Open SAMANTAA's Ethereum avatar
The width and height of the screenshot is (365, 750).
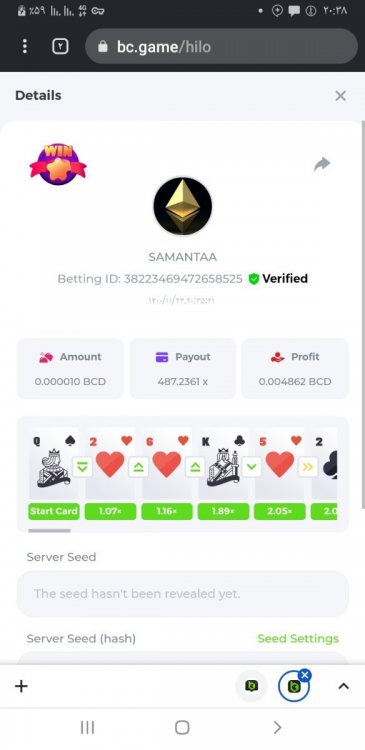click(182, 206)
